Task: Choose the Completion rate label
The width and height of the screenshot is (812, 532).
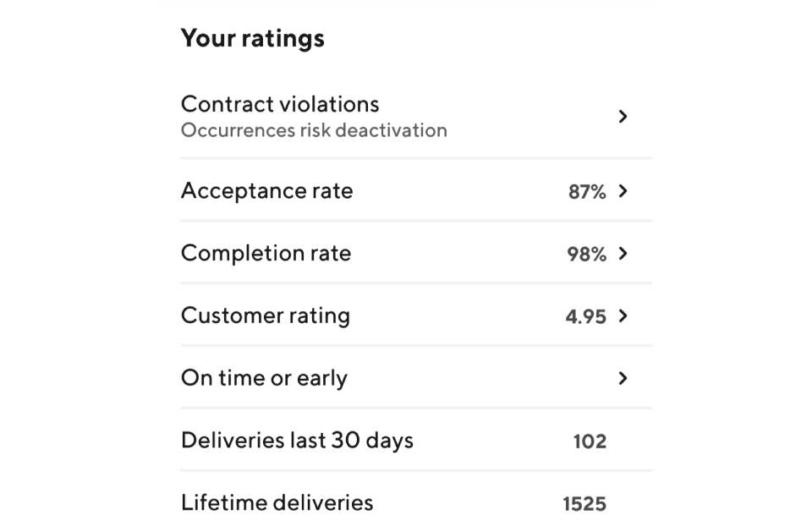Action: tap(266, 253)
